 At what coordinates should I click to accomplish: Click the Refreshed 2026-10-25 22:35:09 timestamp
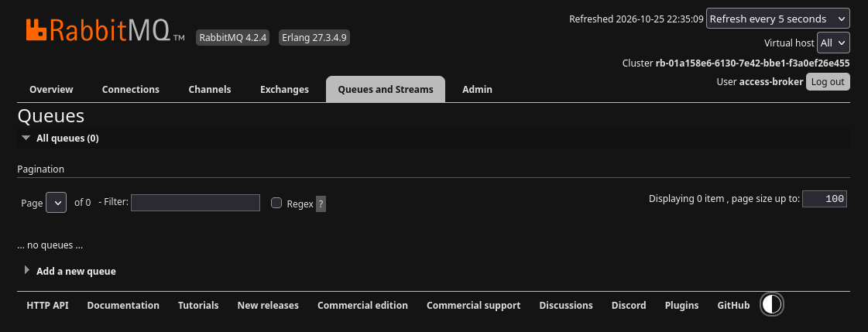[636, 19]
